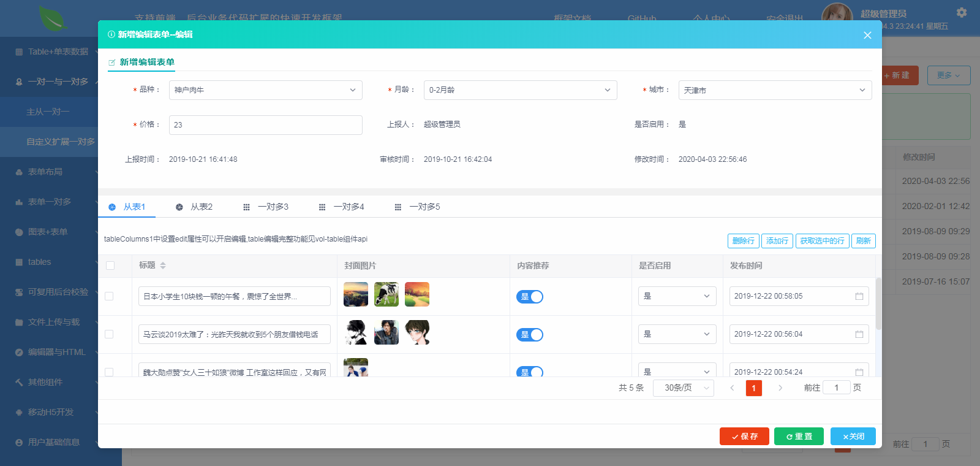Viewport: 980px width, 466px height.
Task: Sort the 标题 column via sort arrows
Action: 163,265
